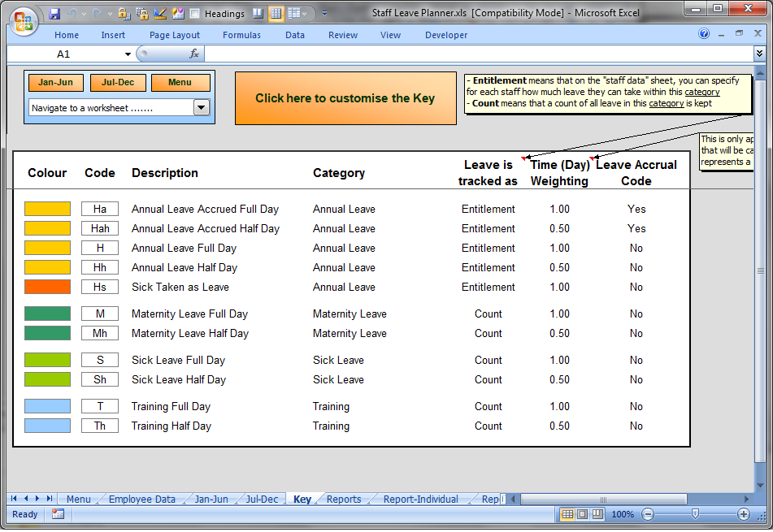773x532 pixels.
Task: Open the Data ribbon tab
Action: pos(295,35)
